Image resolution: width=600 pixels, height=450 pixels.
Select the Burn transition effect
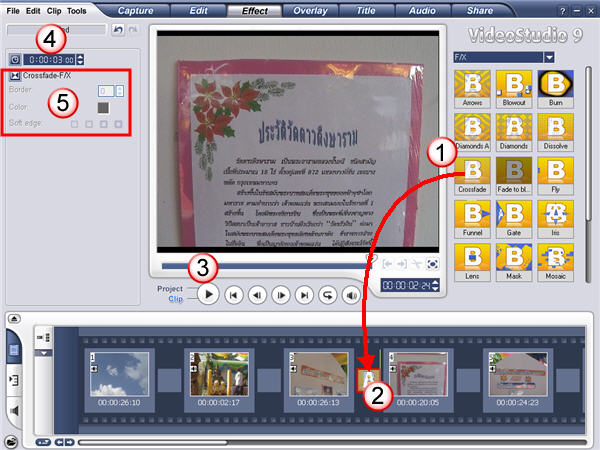pos(555,87)
